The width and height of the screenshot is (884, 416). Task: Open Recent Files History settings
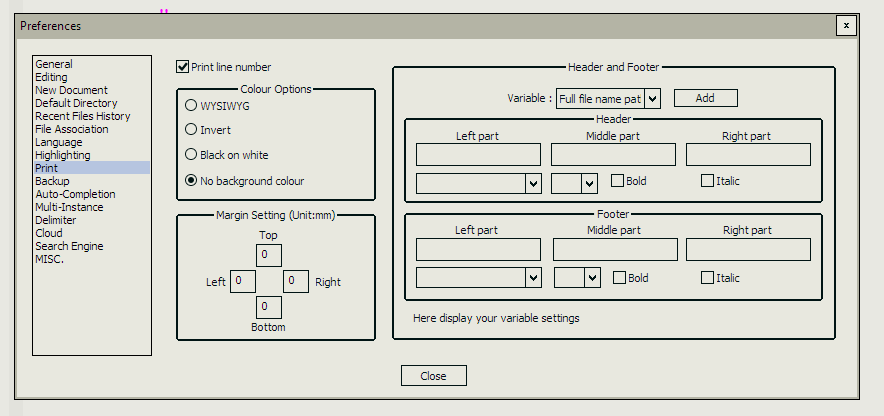(91, 116)
